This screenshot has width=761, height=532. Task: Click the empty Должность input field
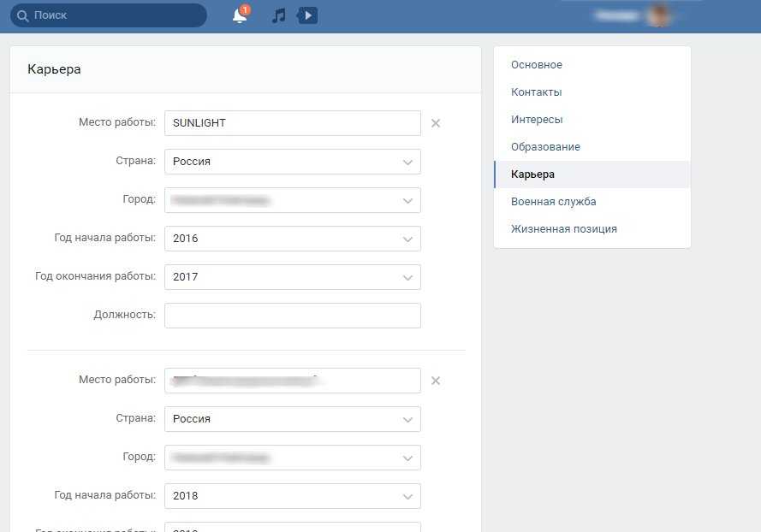click(292, 316)
